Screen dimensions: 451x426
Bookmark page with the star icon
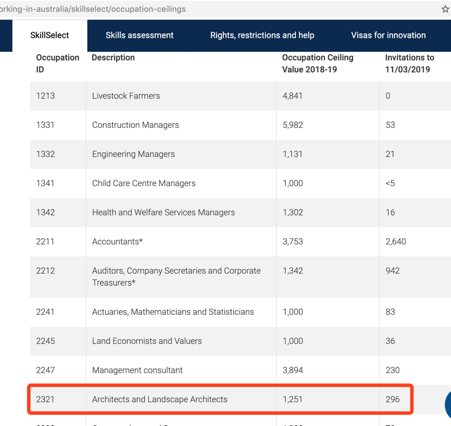click(445, 9)
